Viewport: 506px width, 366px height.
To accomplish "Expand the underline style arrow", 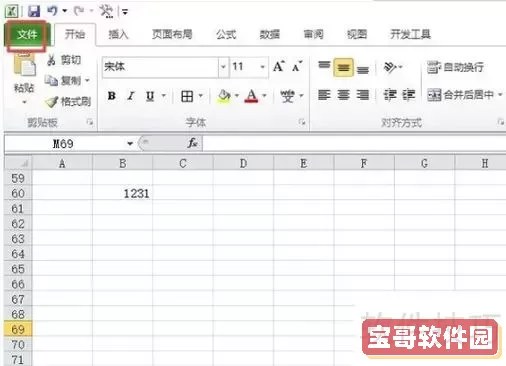I will [164, 96].
